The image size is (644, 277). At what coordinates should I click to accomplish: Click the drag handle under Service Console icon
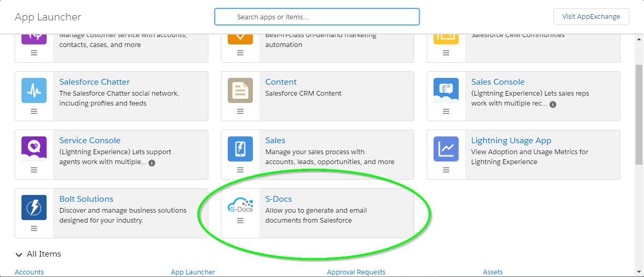[x=34, y=170]
